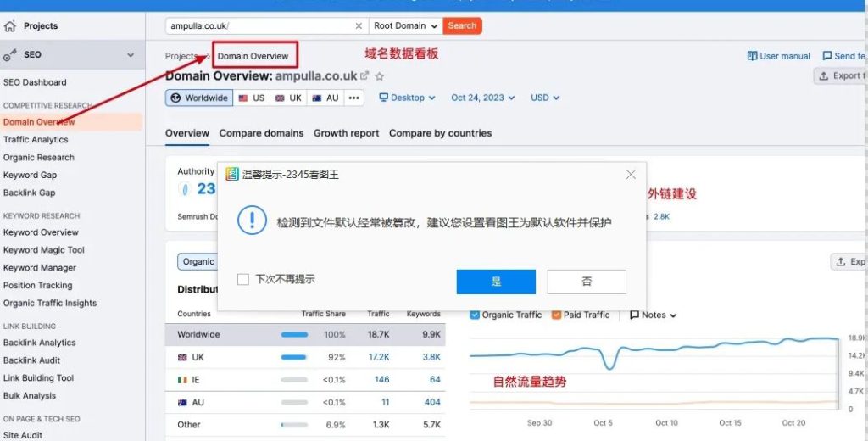Click the blue 是 button in dialog
Screen dimensions: 868x441
(496, 282)
